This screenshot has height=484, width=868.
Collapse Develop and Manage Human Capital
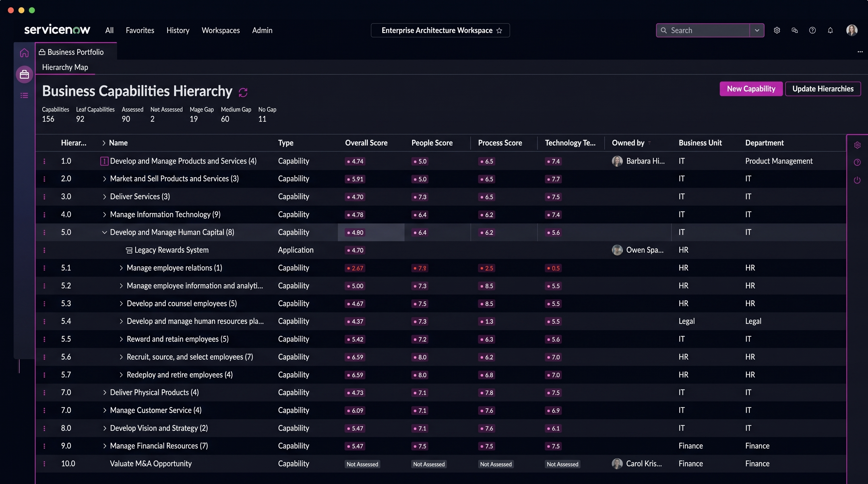(x=104, y=233)
